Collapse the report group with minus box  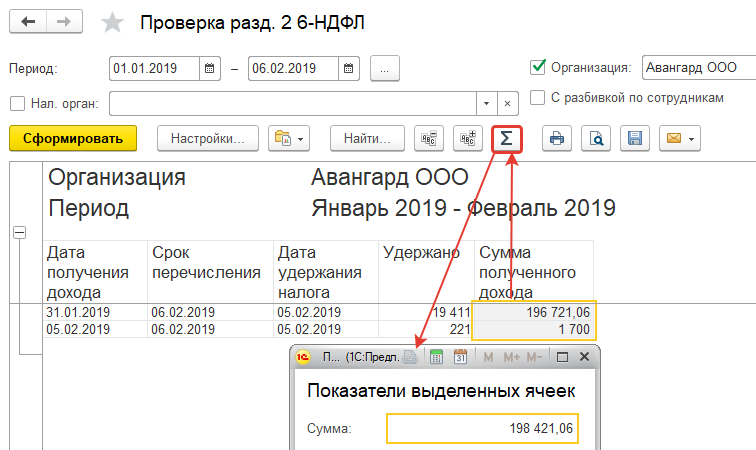pyautogui.click(x=19, y=232)
